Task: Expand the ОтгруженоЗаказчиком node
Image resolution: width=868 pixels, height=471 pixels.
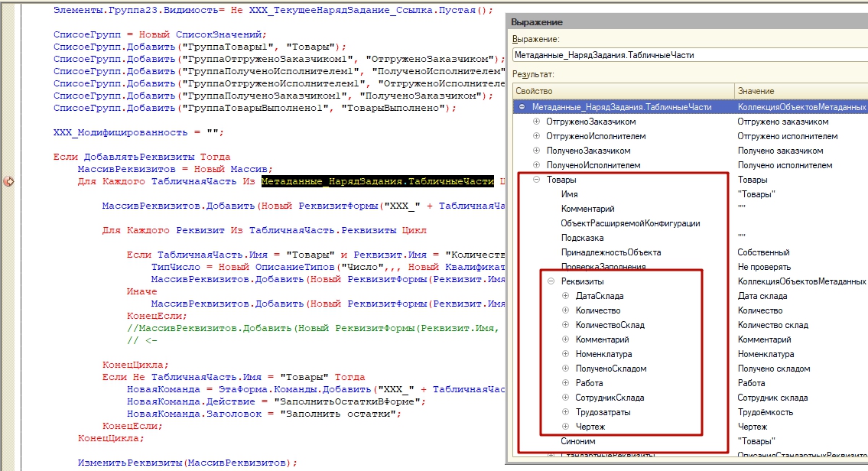Action: click(x=536, y=122)
